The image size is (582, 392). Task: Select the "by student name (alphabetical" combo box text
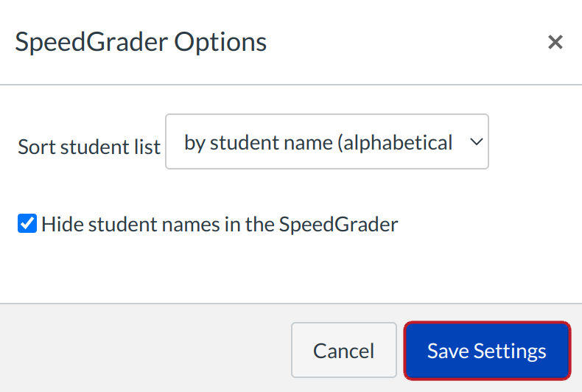coord(318,141)
